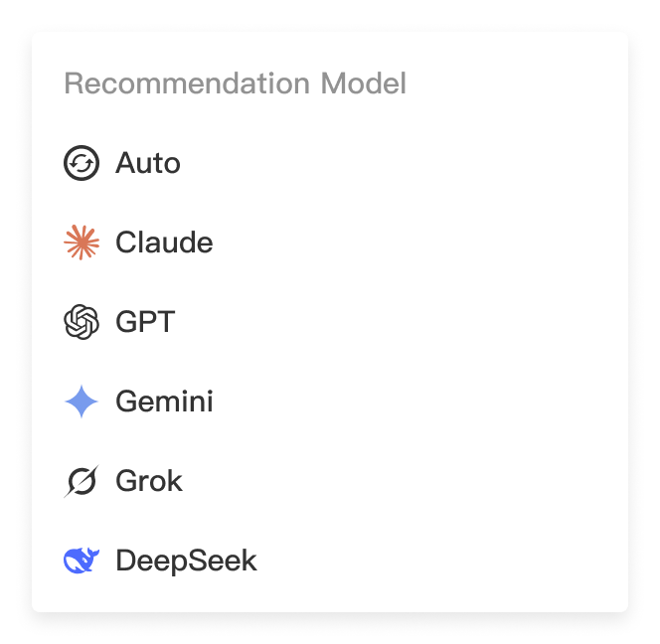The width and height of the screenshot is (660, 644).
Task: Select Auto from the model list
Action: (147, 163)
